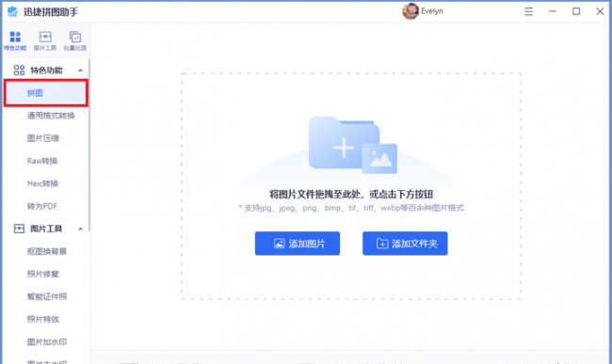The height and width of the screenshot is (364, 612).
Task: Maximize the 迅捷拼图助手 window
Action: pyautogui.click(x=576, y=11)
